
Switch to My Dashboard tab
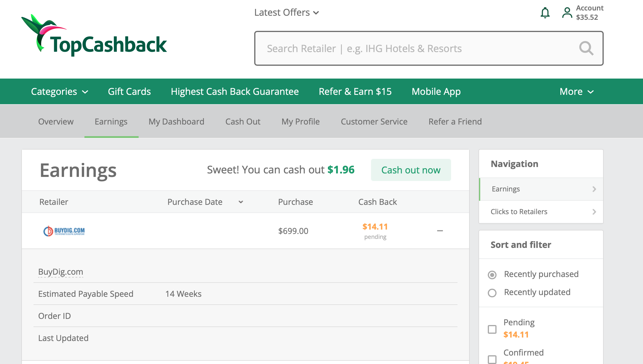click(x=176, y=122)
